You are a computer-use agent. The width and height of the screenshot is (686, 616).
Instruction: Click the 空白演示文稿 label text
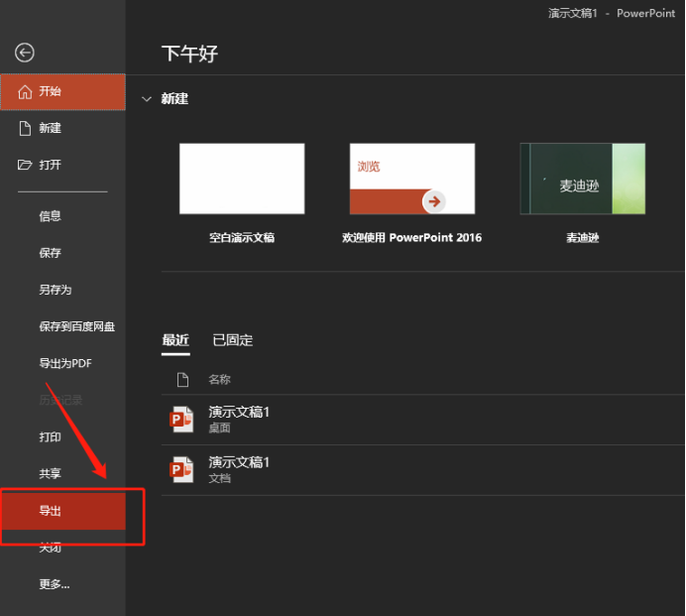click(242, 238)
